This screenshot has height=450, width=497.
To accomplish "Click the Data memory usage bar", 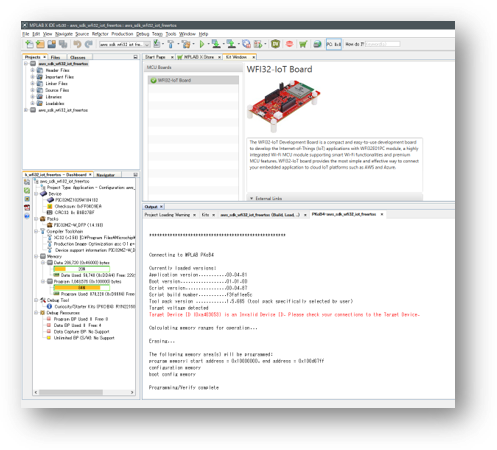I will 81,269.
